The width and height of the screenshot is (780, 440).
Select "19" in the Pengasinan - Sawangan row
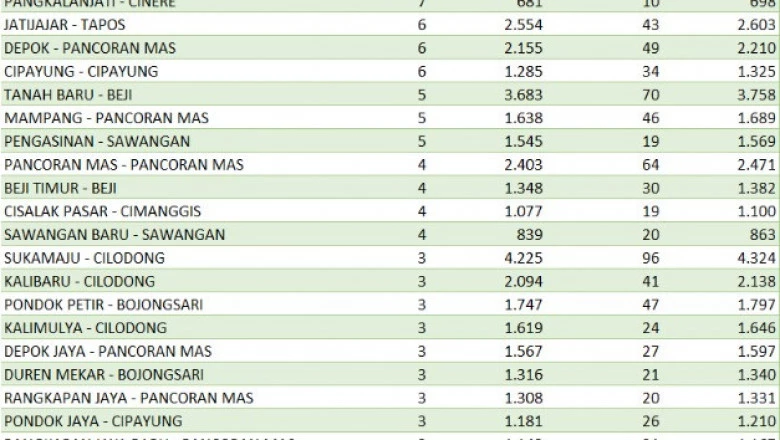pyautogui.click(x=651, y=141)
